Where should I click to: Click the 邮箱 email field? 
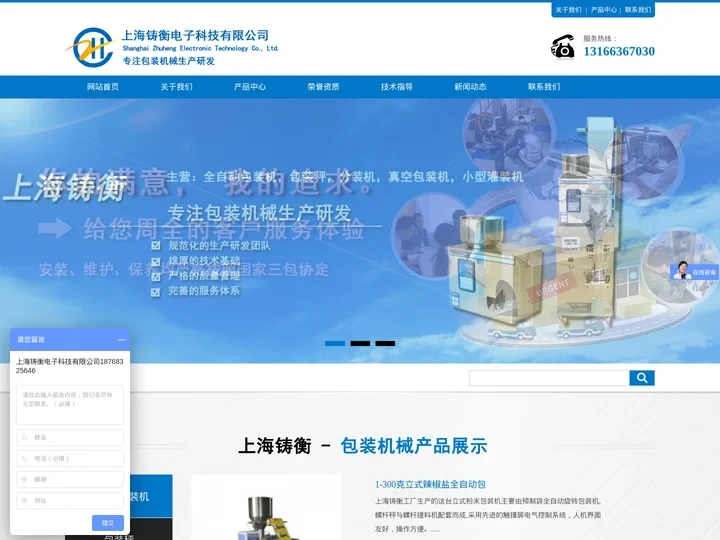coord(70,479)
